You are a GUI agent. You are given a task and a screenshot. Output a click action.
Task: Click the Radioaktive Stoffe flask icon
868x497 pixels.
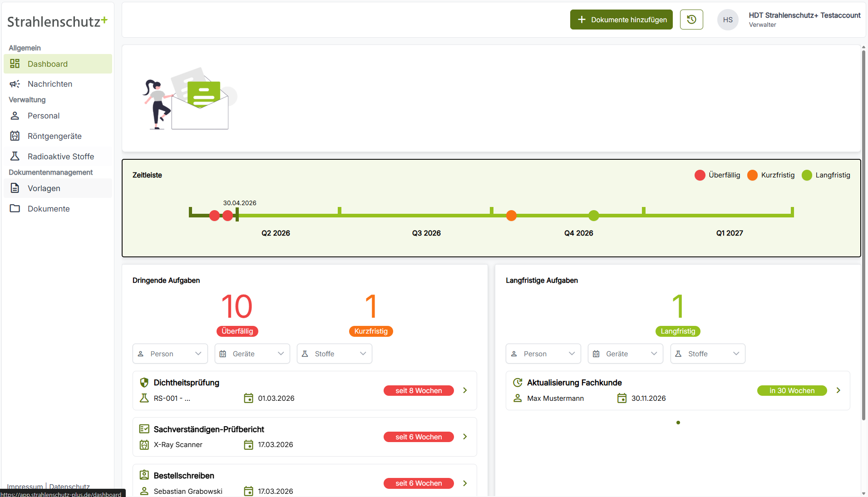point(15,157)
